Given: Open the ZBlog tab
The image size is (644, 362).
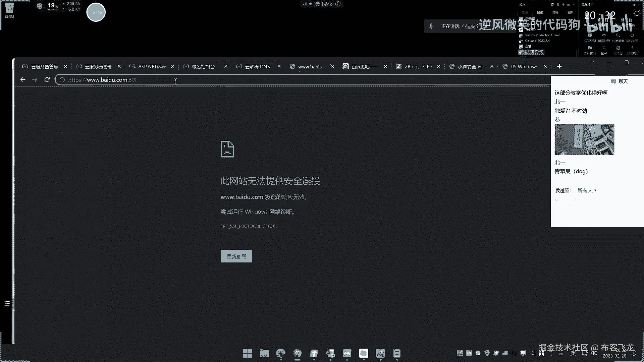Looking at the screenshot, I should pyautogui.click(x=418, y=67).
